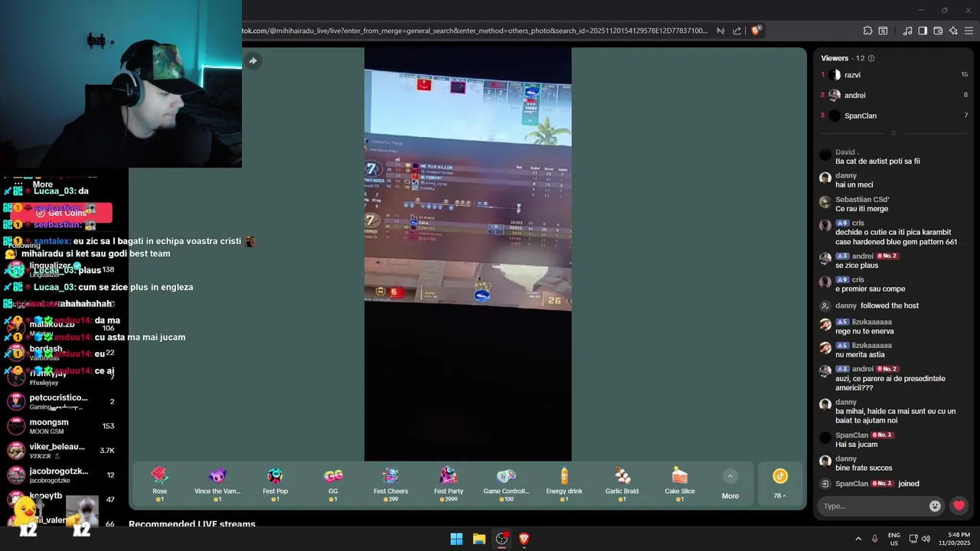Viewport: 980px width, 551px height.
Task: Send the Vince the Vampire gift
Action: (x=217, y=484)
